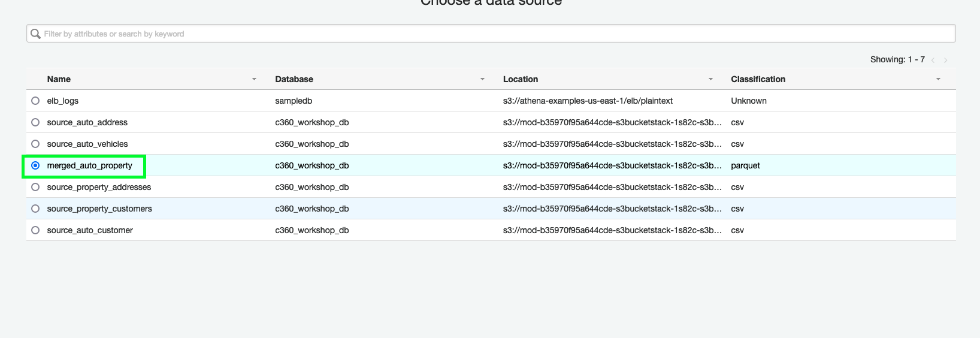
Task: Pick source_property_addresses radio button
Action: click(35, 187)
